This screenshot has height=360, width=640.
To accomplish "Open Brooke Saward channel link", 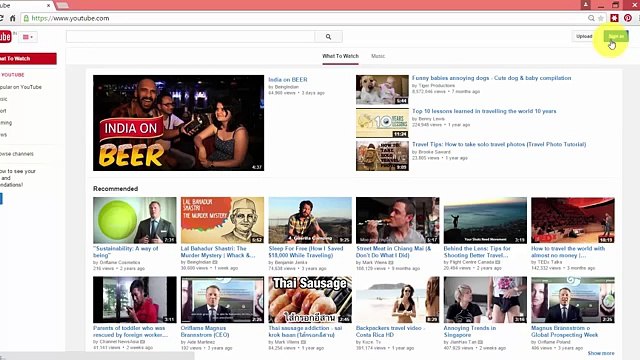I will coord(434,152).
